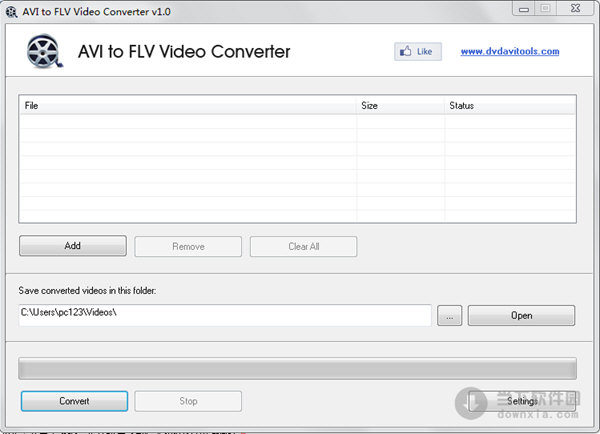Browse for folder with the ellipsis button
600x434 pixels.
(450, 315)
